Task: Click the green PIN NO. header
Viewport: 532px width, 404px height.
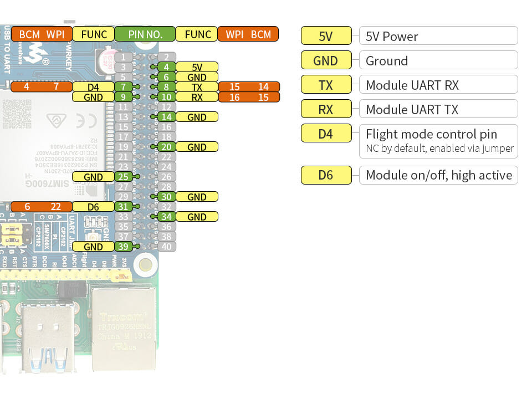Action: pyautogui.click(x=145, y=34)
